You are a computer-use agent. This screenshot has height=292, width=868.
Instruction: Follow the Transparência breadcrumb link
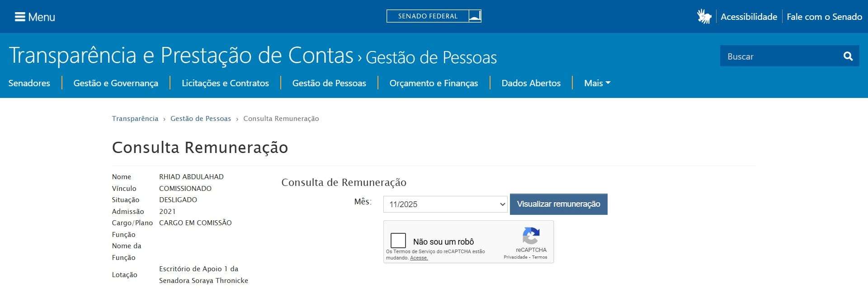tap(135, 119)
